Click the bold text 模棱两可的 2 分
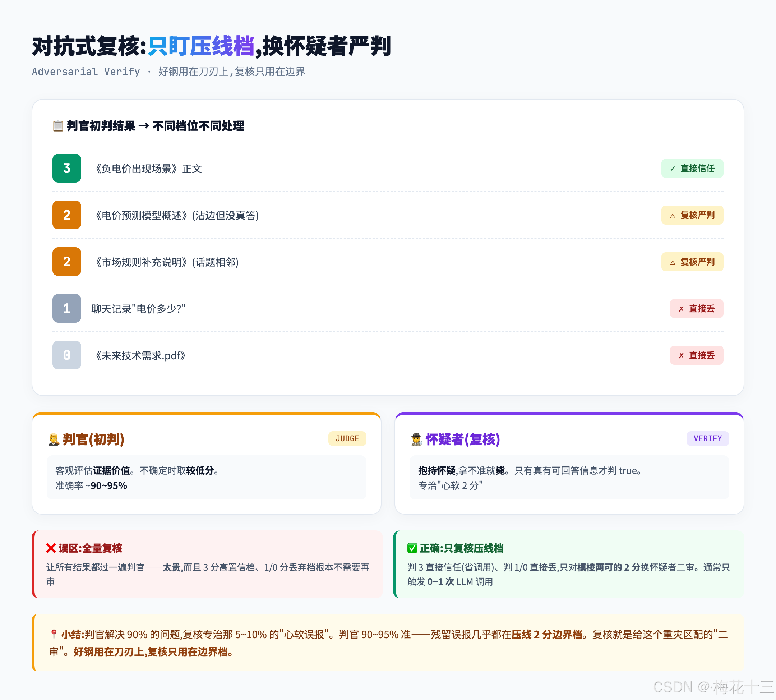The height and width of the screenshot is (700, 776). 608,567
